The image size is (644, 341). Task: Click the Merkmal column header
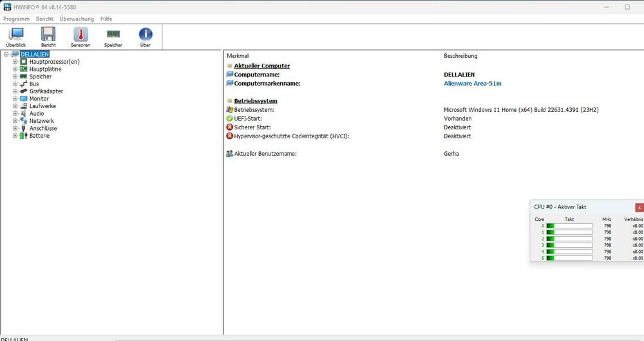[x=238, y=56]
